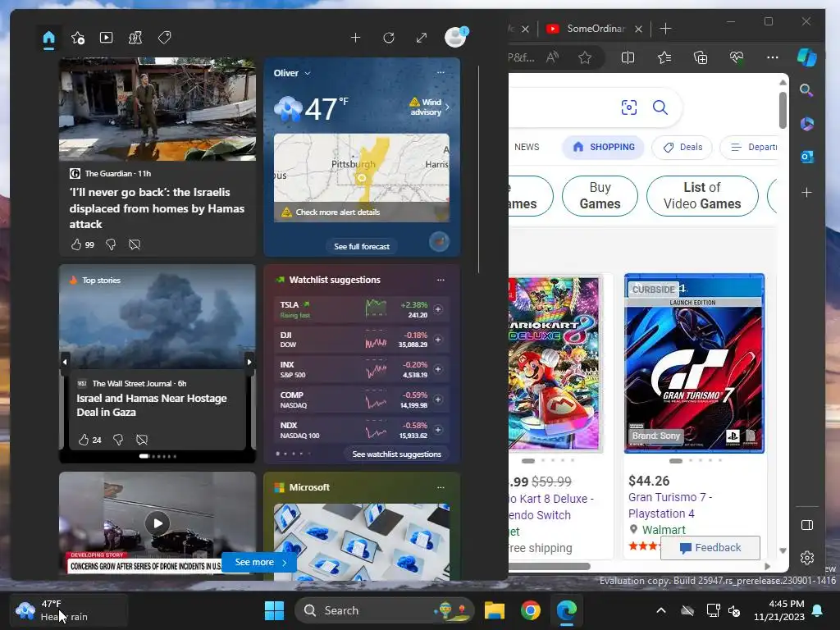The height and width of the screenshot is (630, 840).
Task: Open Edge collections icon
Action: click(701, 57)
